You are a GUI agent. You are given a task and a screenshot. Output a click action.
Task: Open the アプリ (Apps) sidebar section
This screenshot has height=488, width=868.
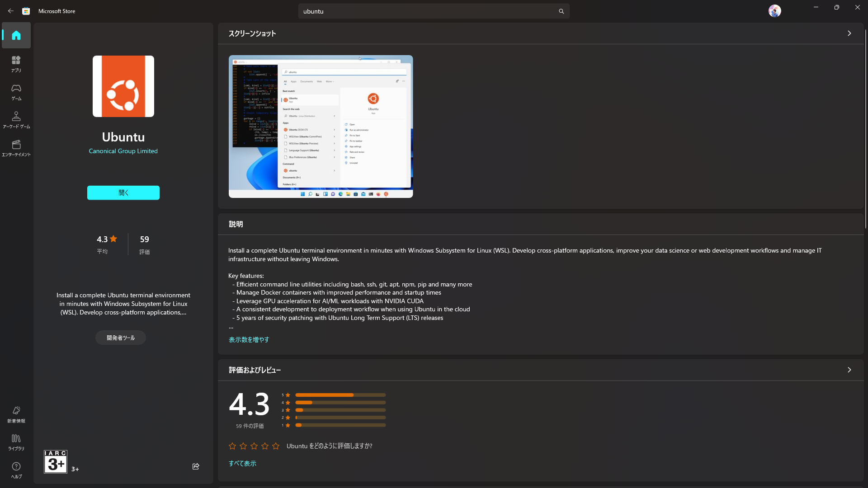coord(16,64)
